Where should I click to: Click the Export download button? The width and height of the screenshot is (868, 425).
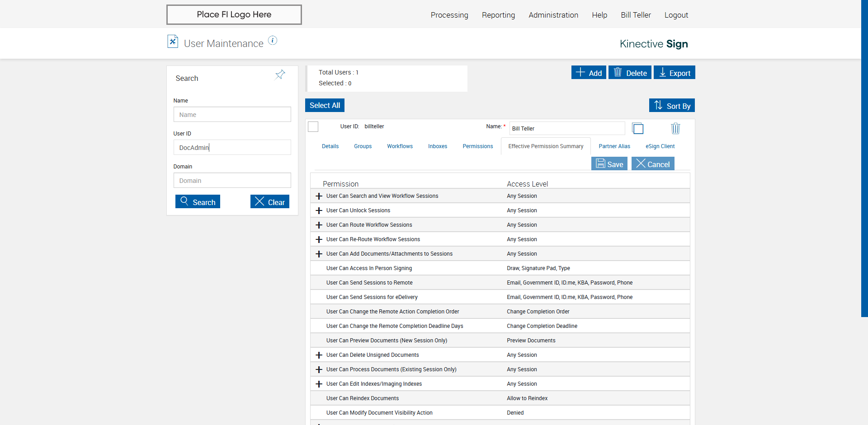674,73
